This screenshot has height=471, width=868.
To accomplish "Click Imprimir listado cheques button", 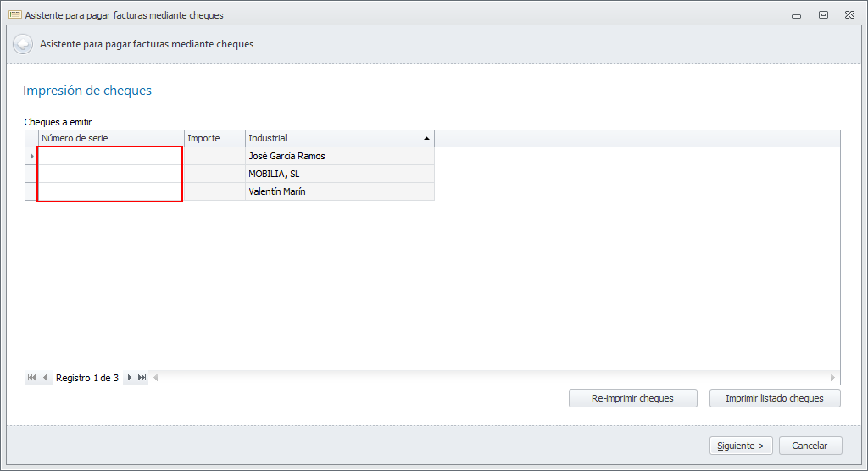I will pos(775,398).
